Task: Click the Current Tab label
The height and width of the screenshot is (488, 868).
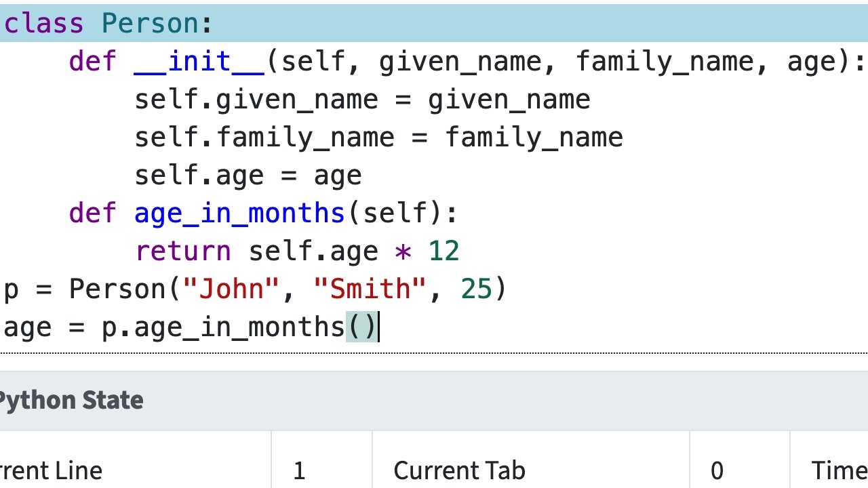Action: point(459,470)
